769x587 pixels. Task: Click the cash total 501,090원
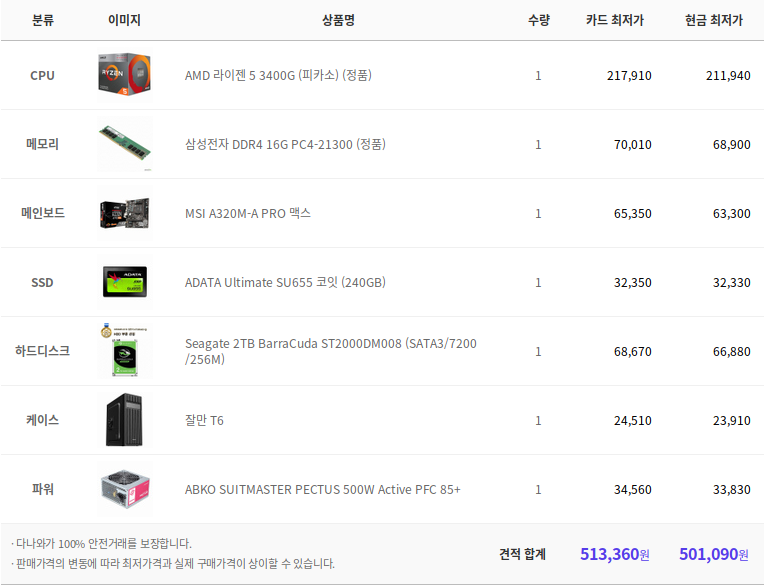[x=714, y=554]
